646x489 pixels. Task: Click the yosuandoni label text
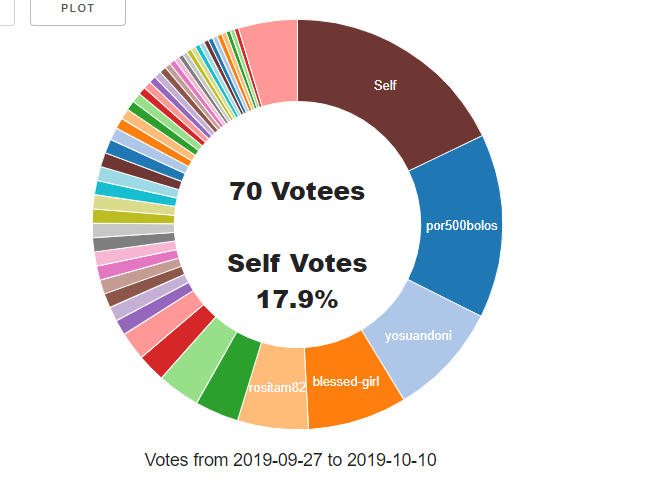[x=418, y=336]
